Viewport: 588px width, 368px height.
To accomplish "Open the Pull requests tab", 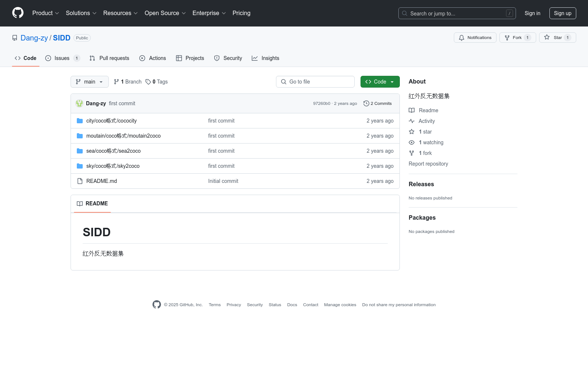I will (x=109, y=58).
